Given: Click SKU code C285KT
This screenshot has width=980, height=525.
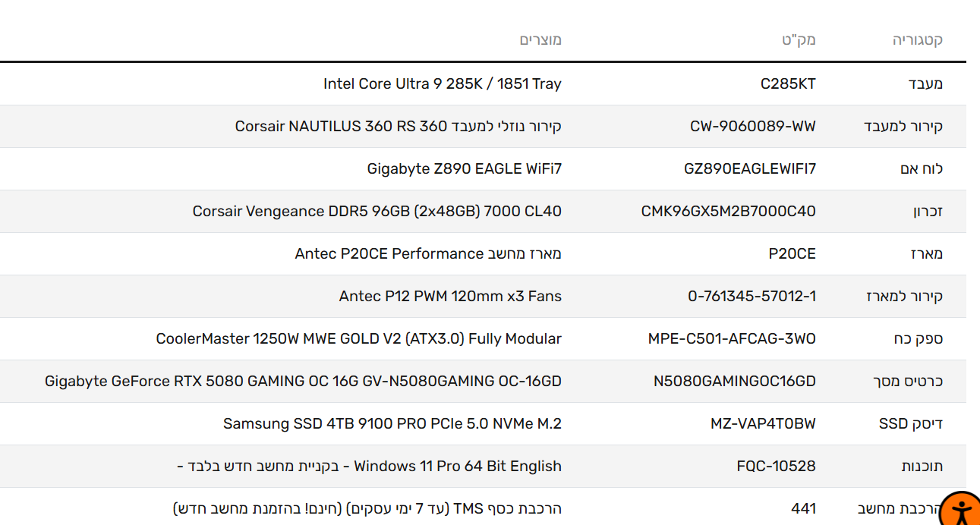Looking at the screenshot, I should tap(788, 83).
